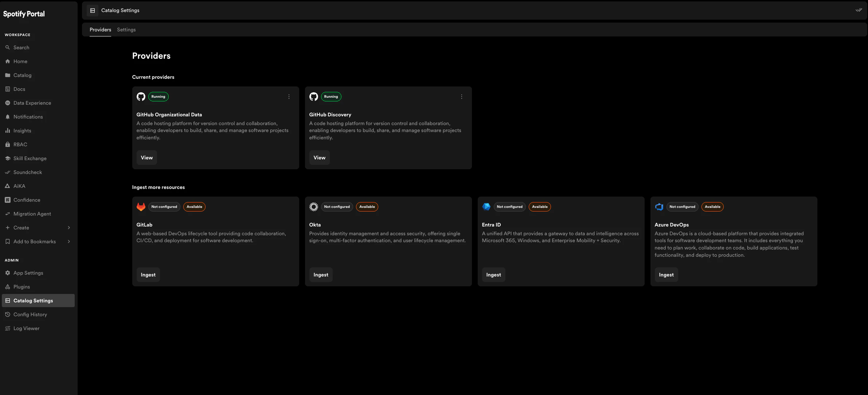868x395 pixels.
Task: View the GitHub Discovery provider
Action: 320,158
